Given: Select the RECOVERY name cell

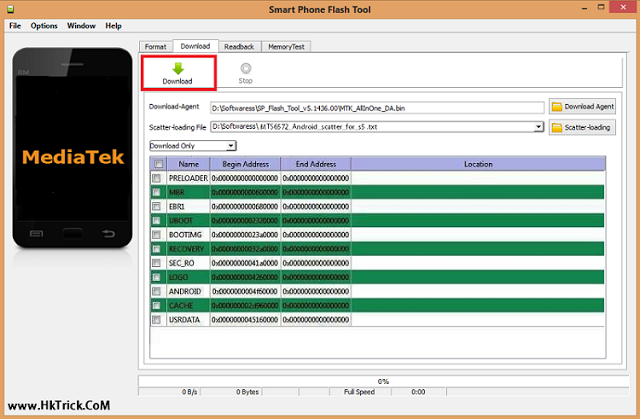Looking at the screenshot, I should [188, 249].
